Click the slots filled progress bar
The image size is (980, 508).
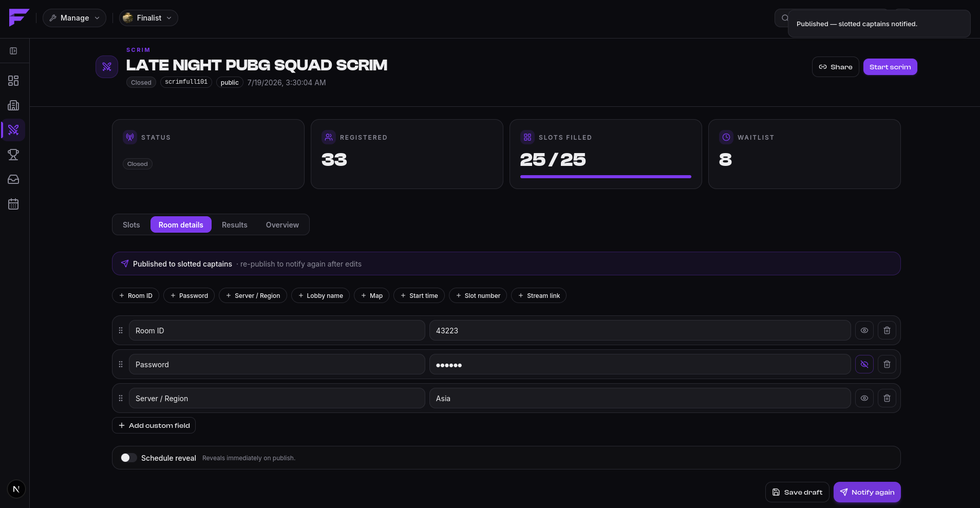point(606,177)
